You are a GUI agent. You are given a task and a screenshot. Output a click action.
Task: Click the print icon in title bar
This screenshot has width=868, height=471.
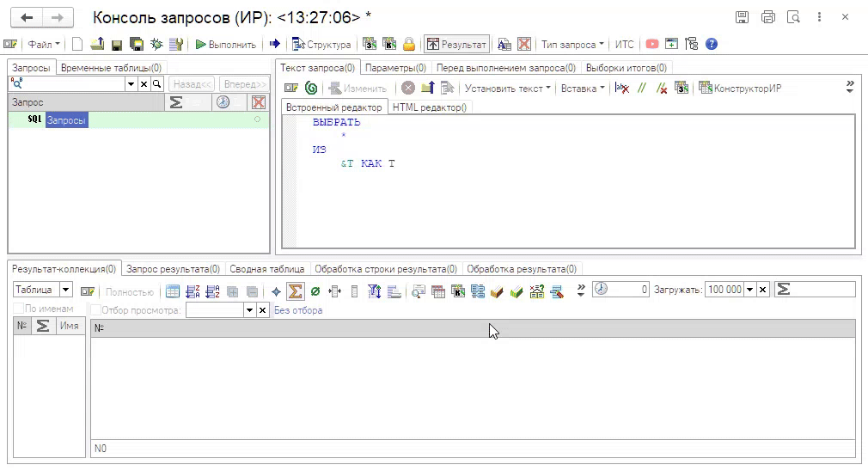(768, 17)
